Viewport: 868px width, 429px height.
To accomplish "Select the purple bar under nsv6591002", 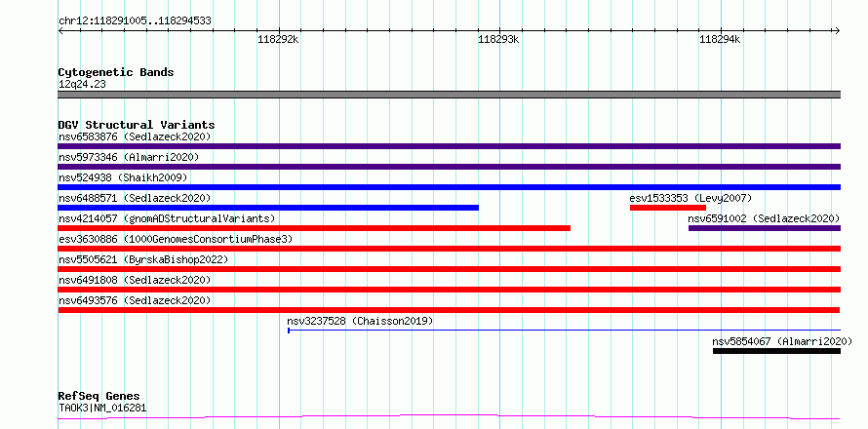I will [765, 228].
